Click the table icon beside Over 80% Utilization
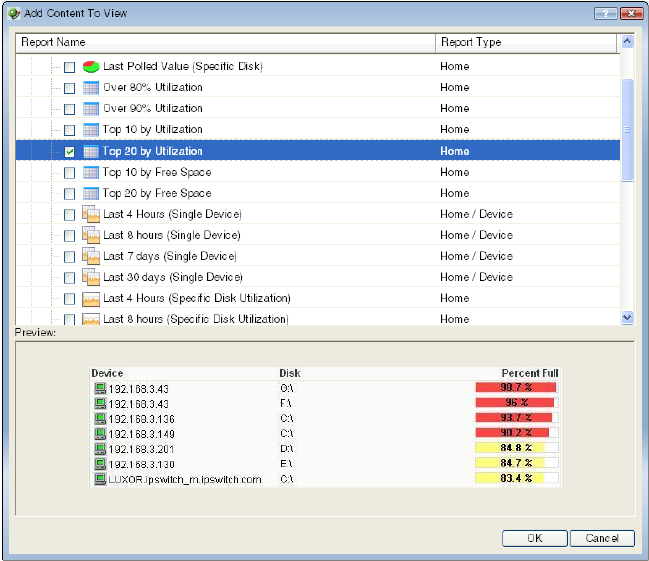649x561 pixels. [90, 87]
